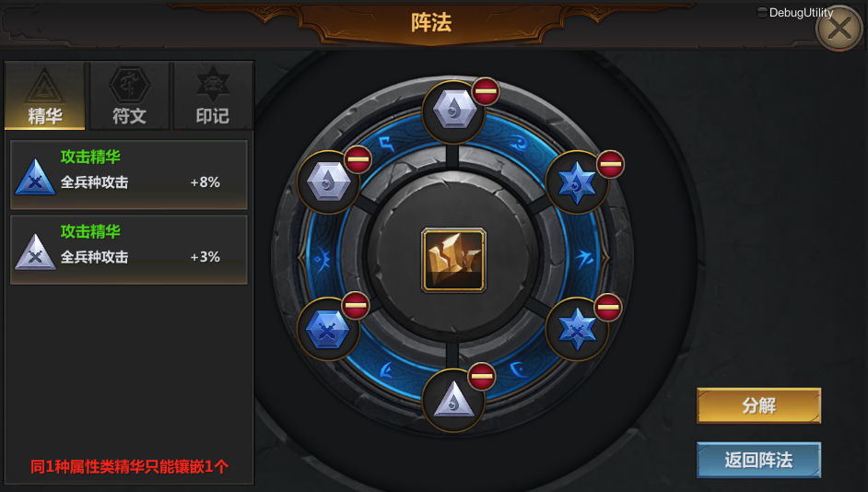Screen dimensions: 868x492
Task: Select the upper-left white hexagon essence slot
Action: point(328,182)
